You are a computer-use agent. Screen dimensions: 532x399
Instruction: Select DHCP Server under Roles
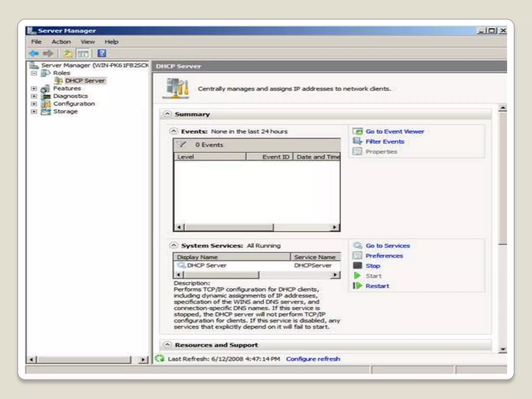tap(85, 81)
